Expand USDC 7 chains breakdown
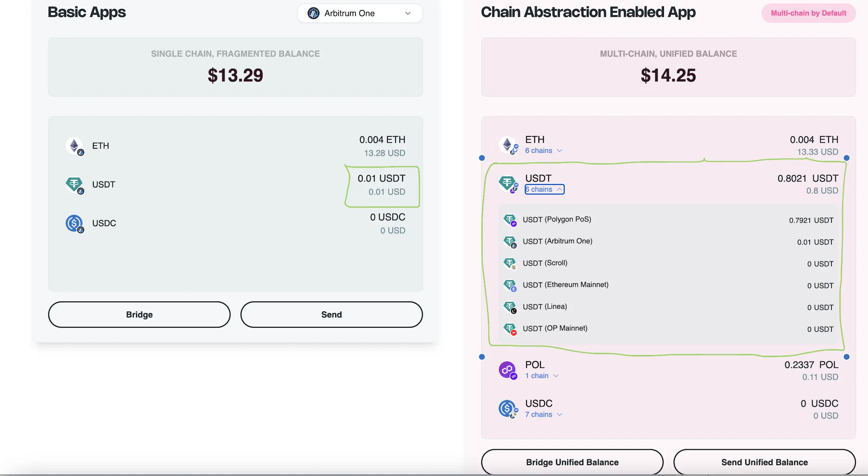This screenshot has height=476, width=868. (x=544, y=414)
